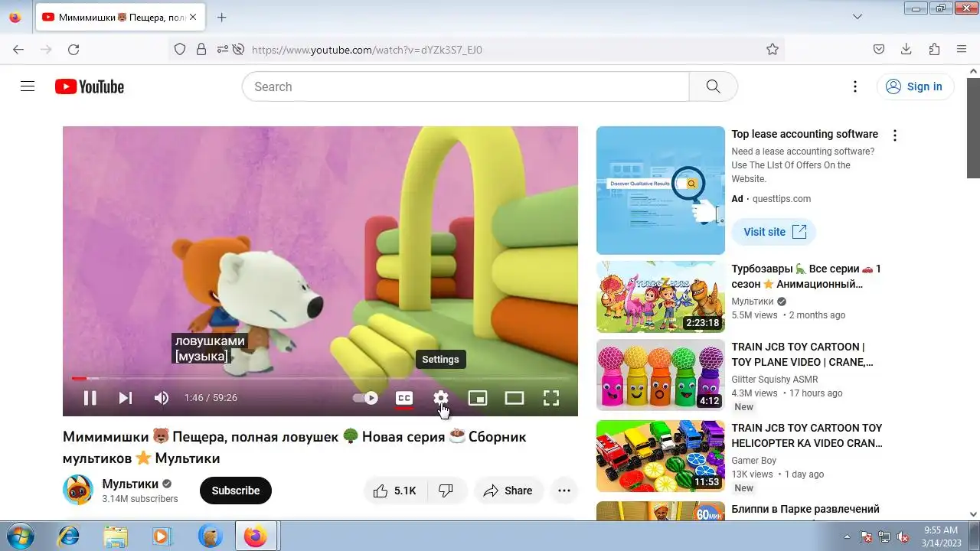Focus the YouTube Search field
This screenshot has width=980, height=551.
[465, 86]
